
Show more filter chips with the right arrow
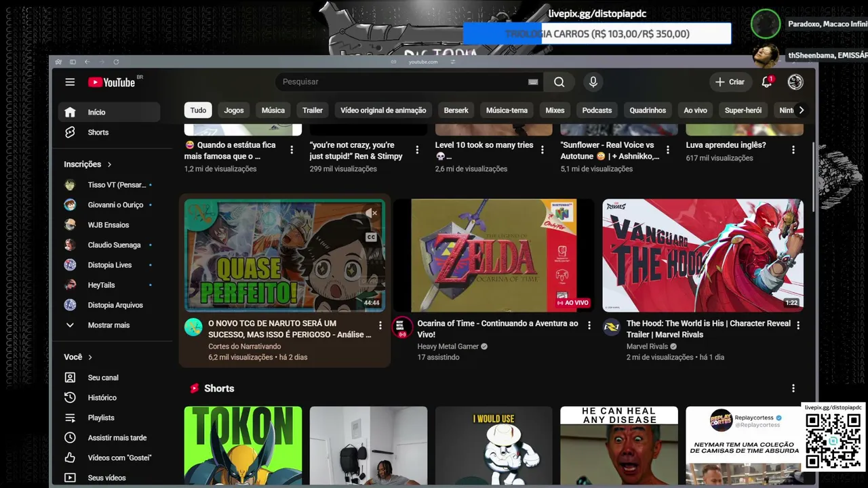(801, 110)
